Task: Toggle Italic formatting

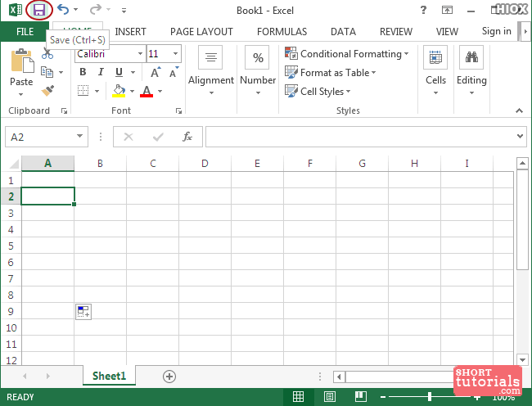Action: pos(101,72)
